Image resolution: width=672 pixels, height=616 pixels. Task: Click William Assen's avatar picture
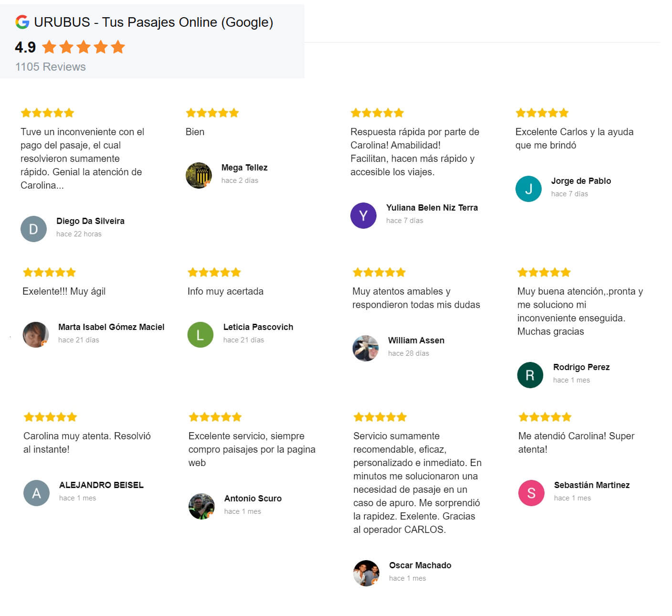pos(365,348)
